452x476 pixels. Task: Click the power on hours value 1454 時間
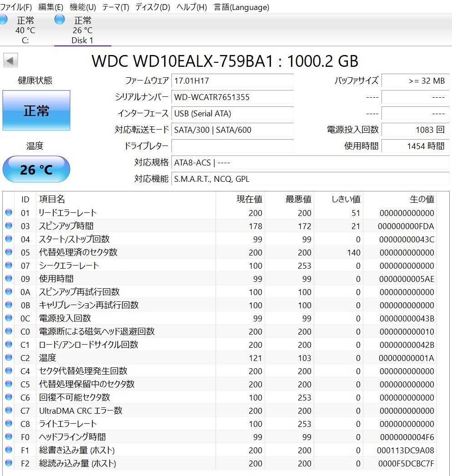[x=415, y=146]
